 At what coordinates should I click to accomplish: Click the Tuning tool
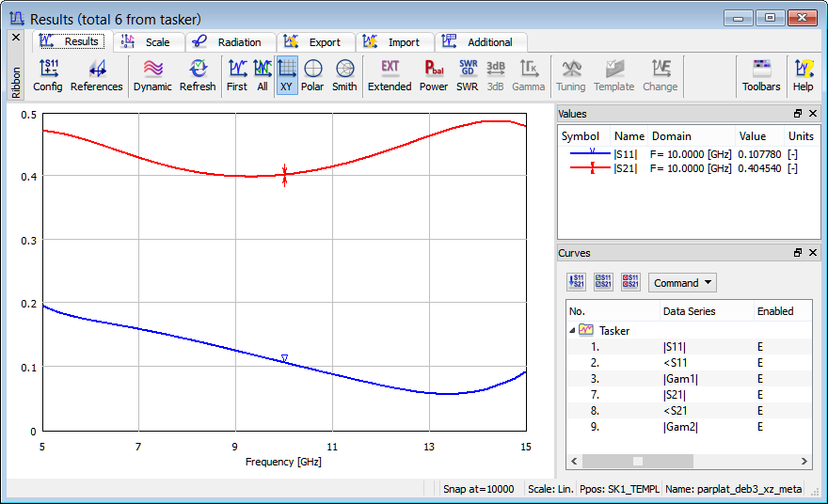click(x=571, y=75)
